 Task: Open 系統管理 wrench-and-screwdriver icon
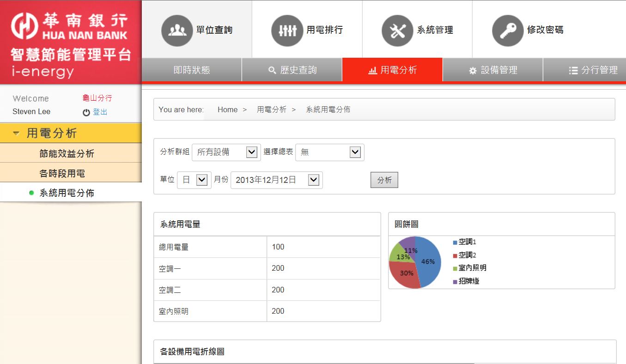(397, 30)
